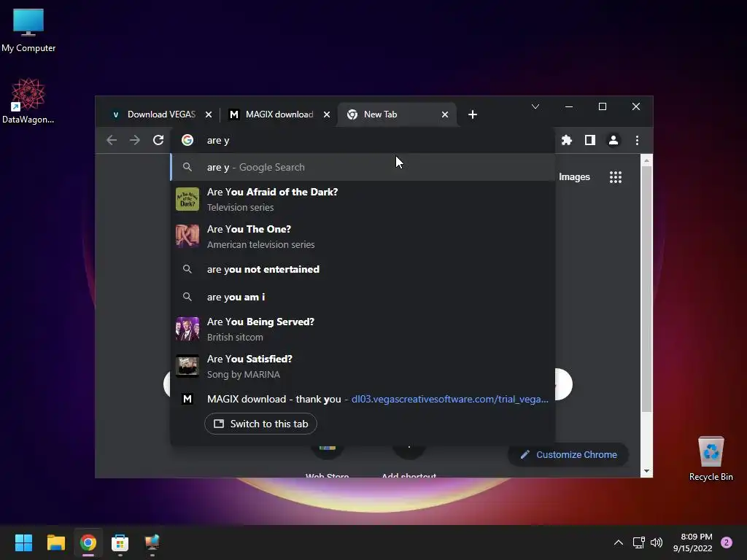Screen dimensions: 747x560
Task: Click 'Are You Afraid of the Dark?' thumbnail
Action: [x=187, y=199]
